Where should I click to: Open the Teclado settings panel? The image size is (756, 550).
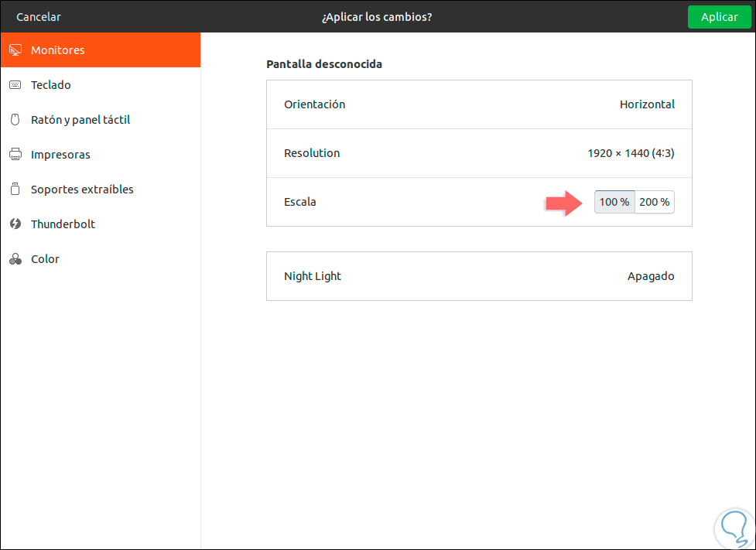[x=101, y=85]
